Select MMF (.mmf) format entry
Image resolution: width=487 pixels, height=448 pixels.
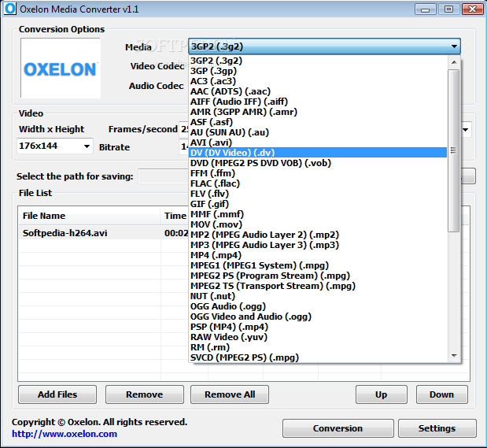click(x=318, y=214)
